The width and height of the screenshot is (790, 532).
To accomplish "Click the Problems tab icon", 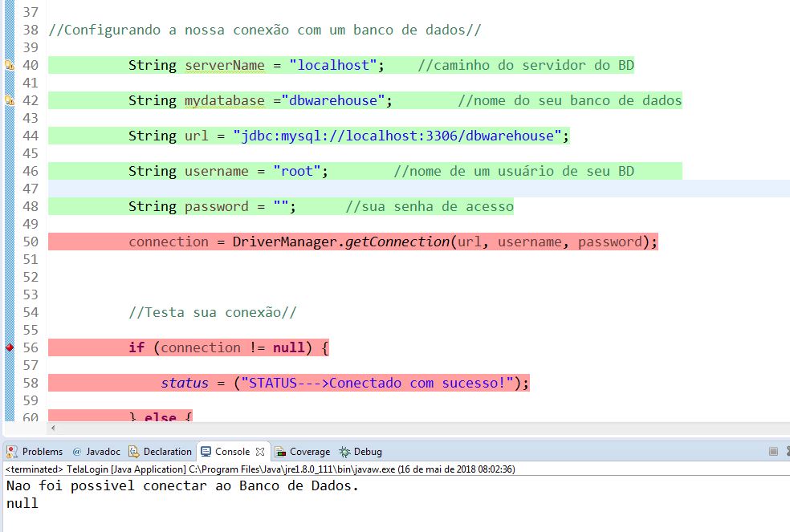I will click(11, 452).
